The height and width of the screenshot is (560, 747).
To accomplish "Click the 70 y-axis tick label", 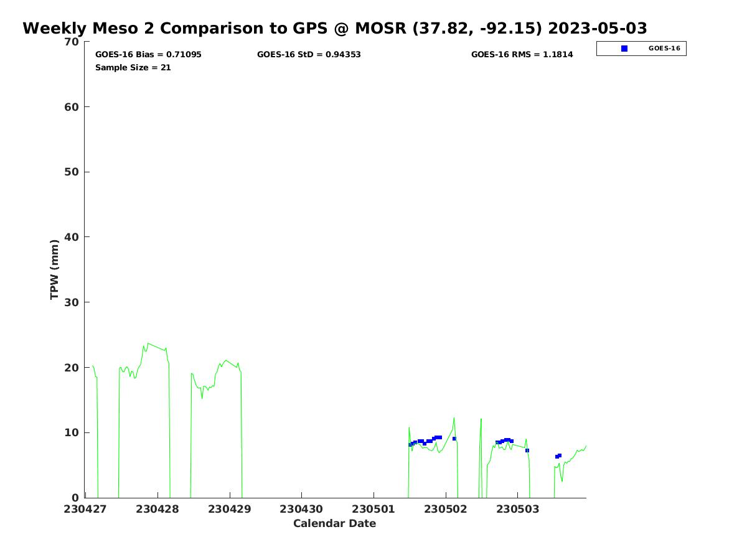I will coord(72,42).
